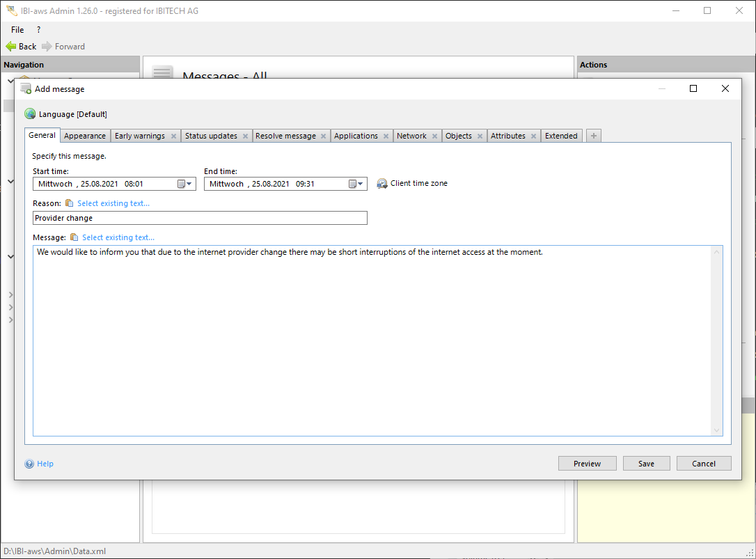Image resolution: width=756 pixels, height=559 pixels.
Task: Click Select existing text link for Reason
Action: (x=113, y=203)
